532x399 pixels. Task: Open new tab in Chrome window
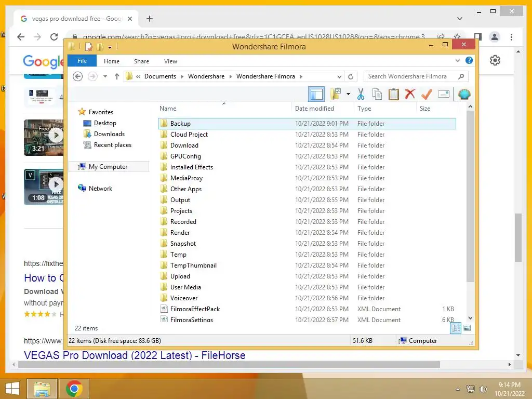coord(149,19)
